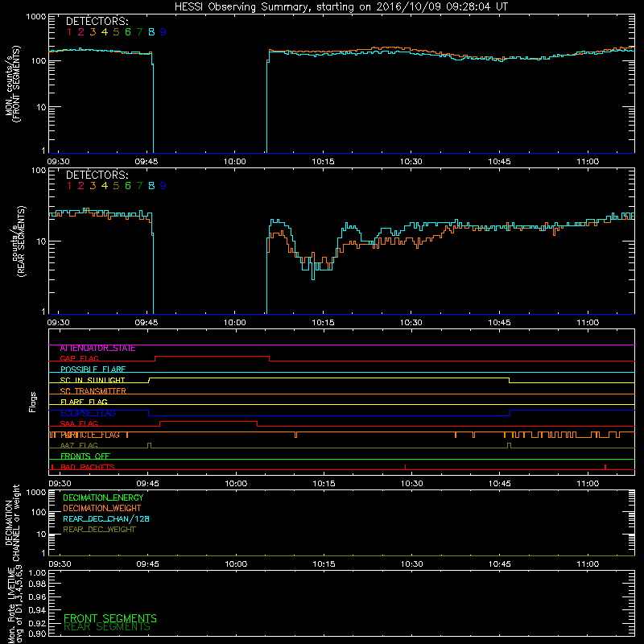This screenshot has width=644, height=644.
Task: Click the Flags vertical axis title
Action: coord(33,402)
